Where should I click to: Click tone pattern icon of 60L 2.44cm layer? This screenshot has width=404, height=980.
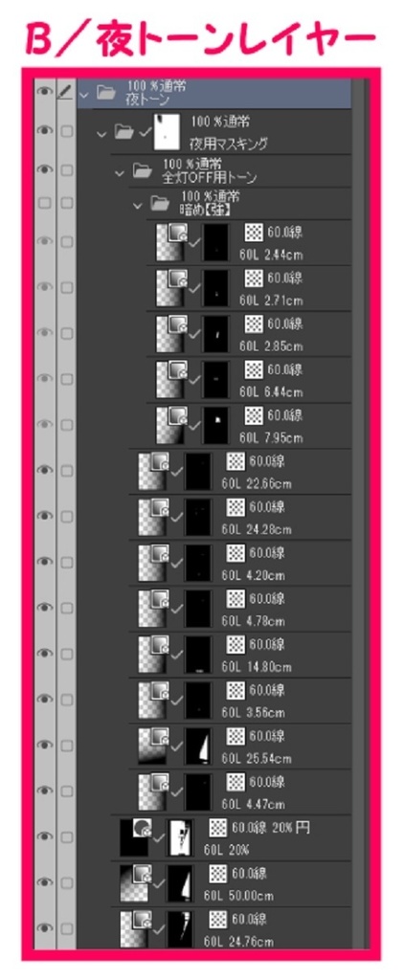pos(254,234)
